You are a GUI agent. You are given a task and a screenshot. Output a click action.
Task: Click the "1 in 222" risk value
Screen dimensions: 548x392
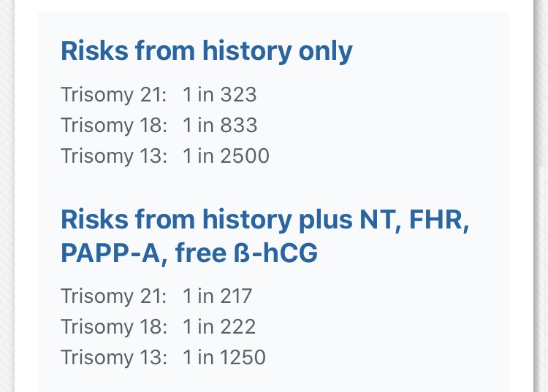coord(219,327)
